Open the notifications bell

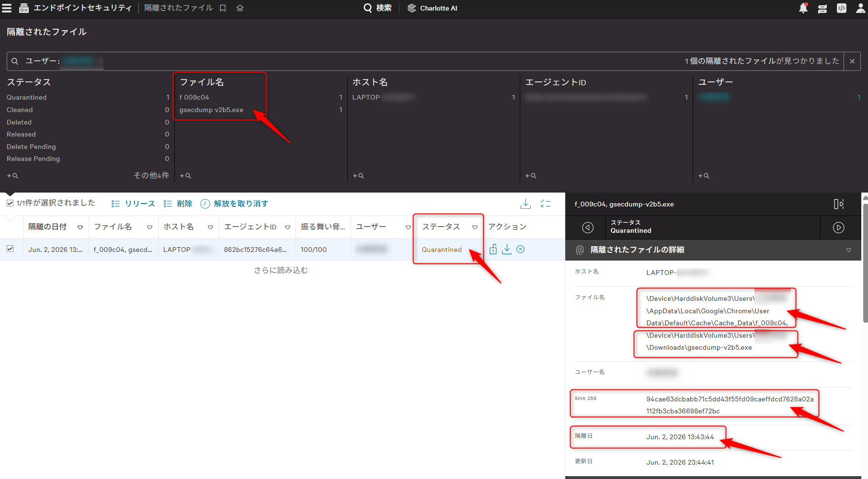[x=803, y=8]
